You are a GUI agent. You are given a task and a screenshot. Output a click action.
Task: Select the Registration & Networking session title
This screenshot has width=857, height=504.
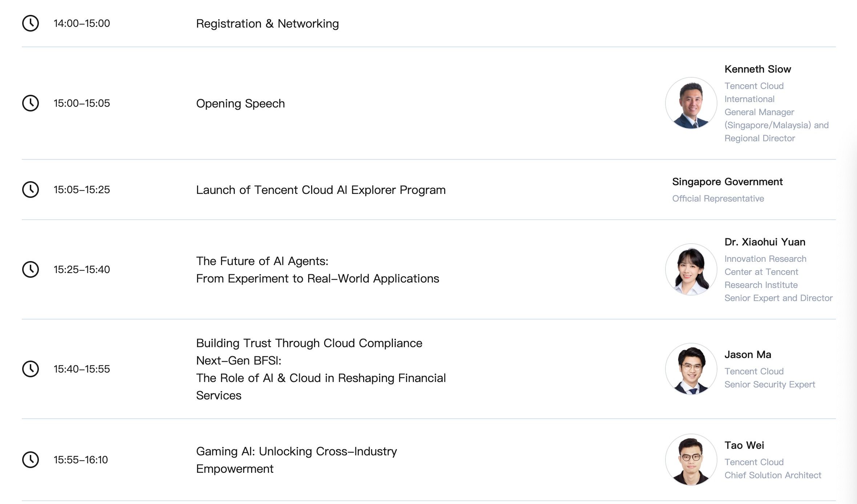tap(267, 24)
